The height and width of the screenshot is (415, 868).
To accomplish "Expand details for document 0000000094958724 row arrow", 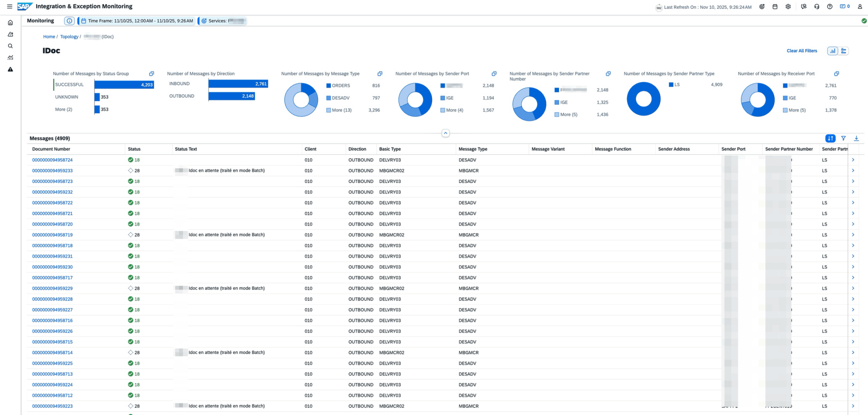I will pos(853,160).
